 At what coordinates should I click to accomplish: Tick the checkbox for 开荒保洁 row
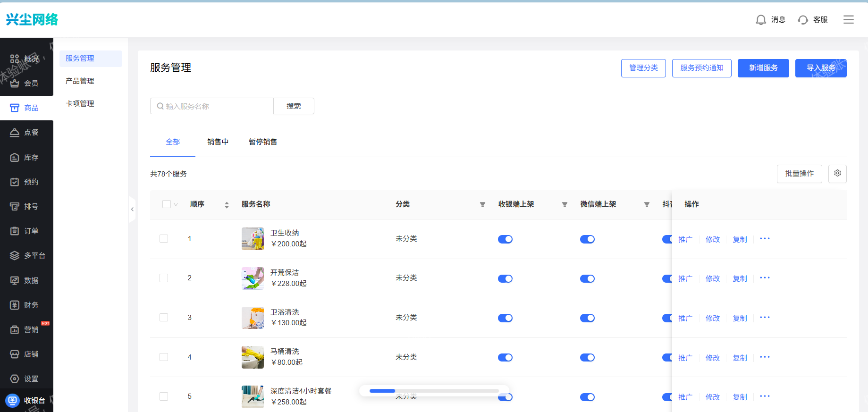[164, 278]
